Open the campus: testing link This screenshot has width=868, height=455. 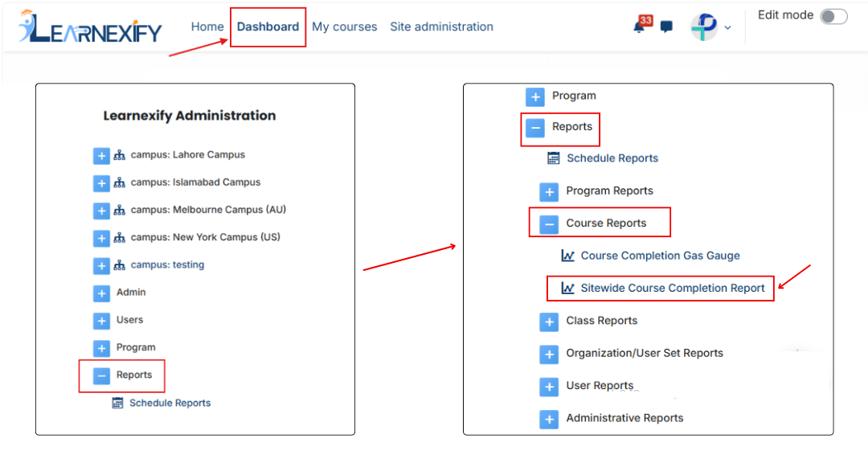[167, 264]
